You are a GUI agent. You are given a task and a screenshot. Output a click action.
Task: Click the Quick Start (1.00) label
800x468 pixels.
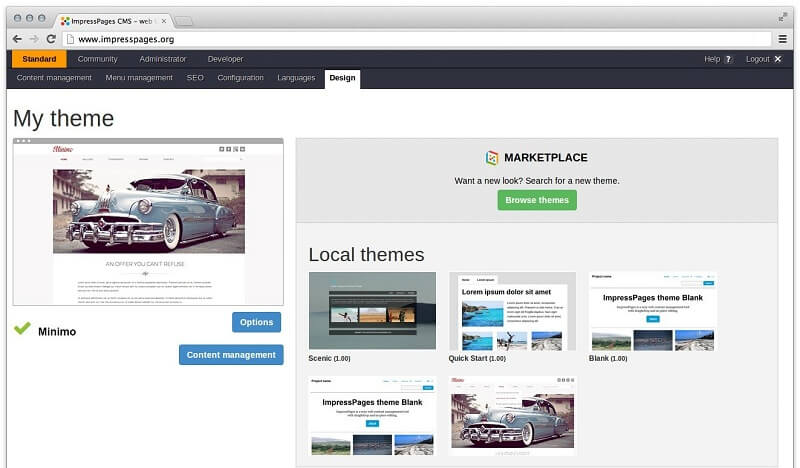[x=477, y=359]
